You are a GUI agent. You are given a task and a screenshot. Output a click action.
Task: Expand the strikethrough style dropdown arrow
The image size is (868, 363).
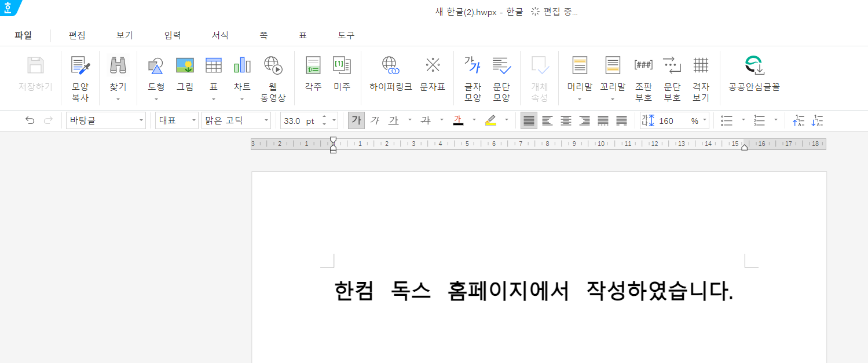pyautogui.click(x=442, y=120)
